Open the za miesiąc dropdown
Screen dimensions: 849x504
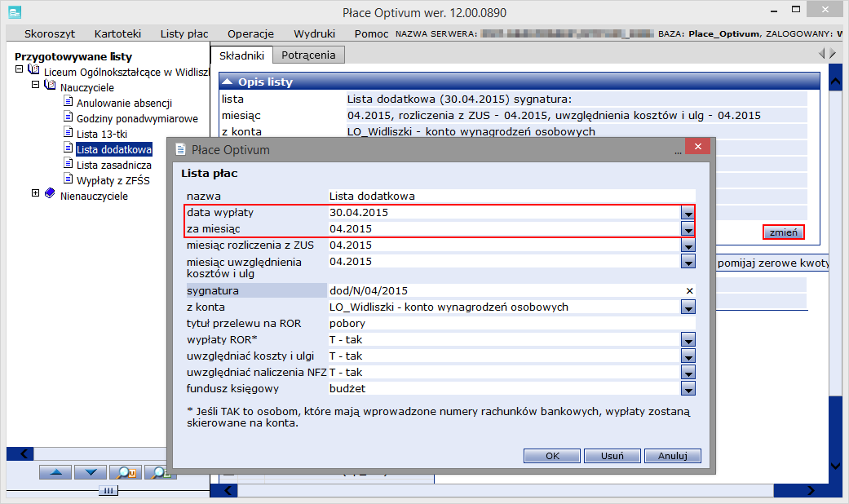688,229
